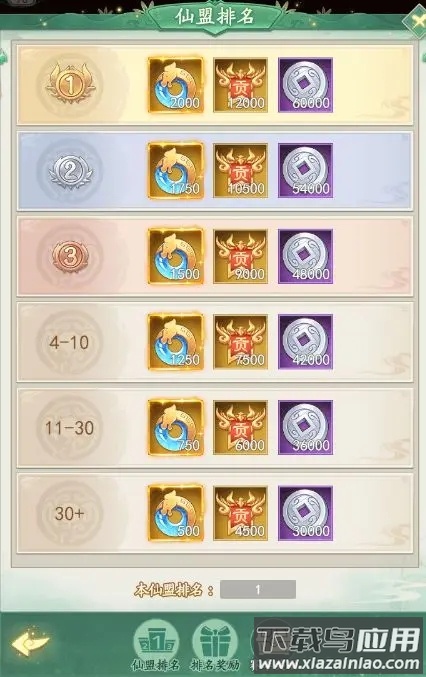Viewport: 426px width, 677px height.
Task: Open contribution token showing 9000
Action: click(x=240, y=256)
